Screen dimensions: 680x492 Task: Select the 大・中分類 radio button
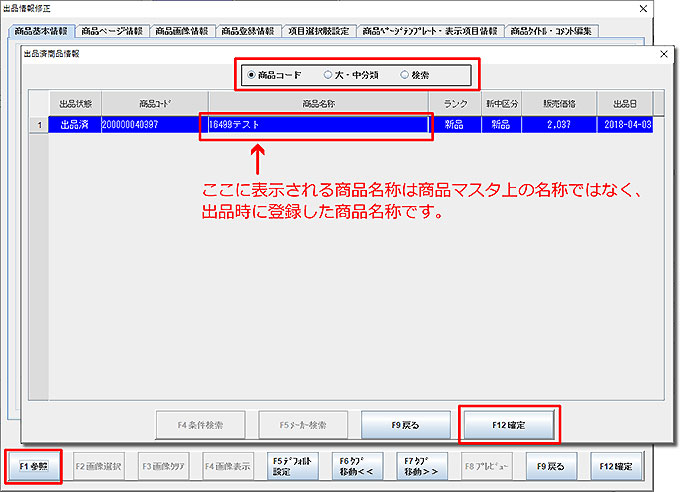pyautogui.click(x=328, y=75)
